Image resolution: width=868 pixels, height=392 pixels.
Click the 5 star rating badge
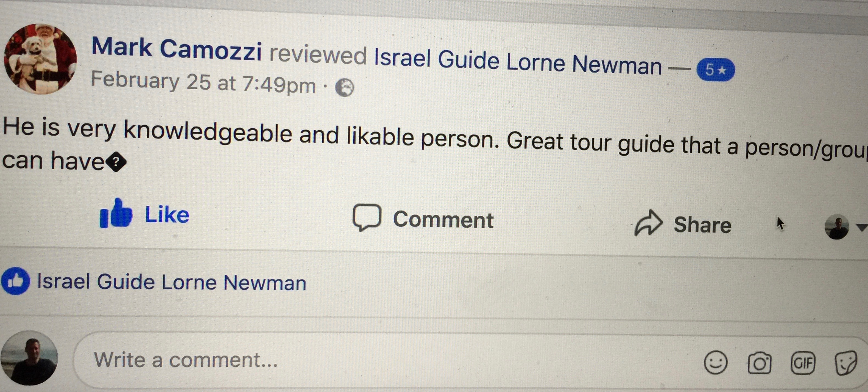715,70
